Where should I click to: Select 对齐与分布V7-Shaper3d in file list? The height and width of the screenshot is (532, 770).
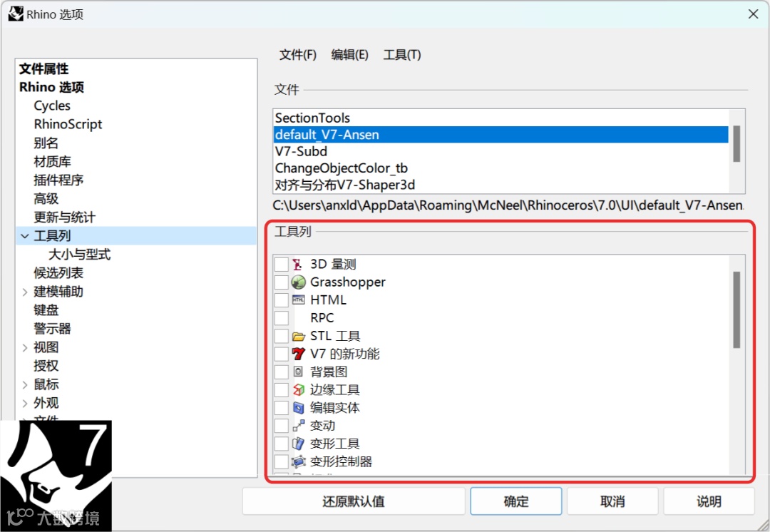click(501, 185)
